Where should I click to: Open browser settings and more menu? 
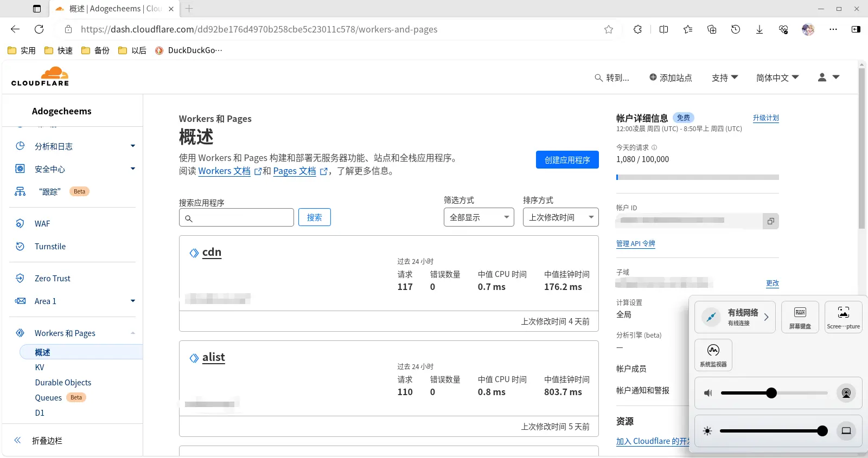(x=833, y=29)
